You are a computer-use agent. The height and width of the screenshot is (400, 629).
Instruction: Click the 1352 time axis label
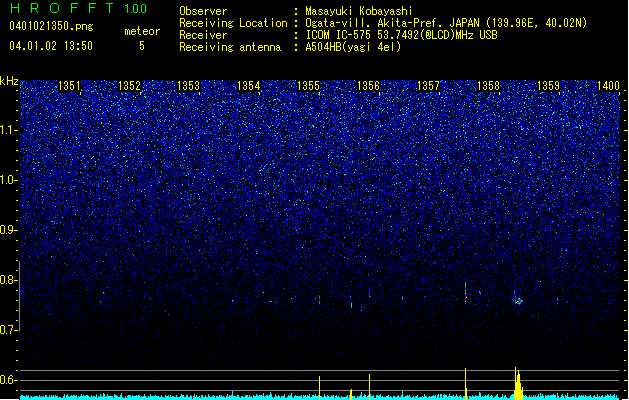[130, 86]
